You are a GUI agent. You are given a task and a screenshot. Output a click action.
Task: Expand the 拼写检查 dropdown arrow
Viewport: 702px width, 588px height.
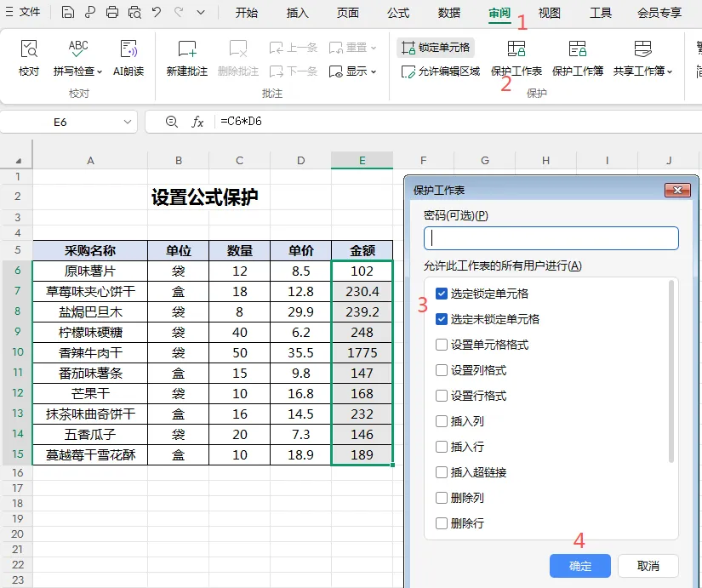[100, 71]
